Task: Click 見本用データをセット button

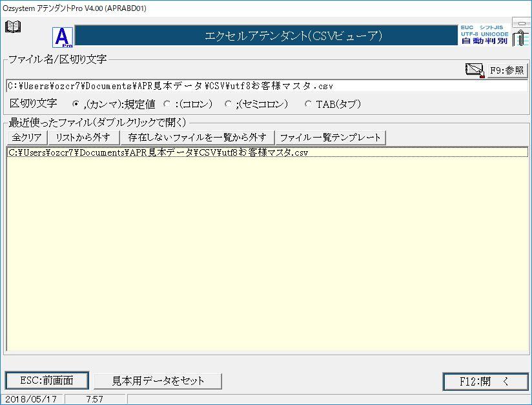Action: point(158,381)
